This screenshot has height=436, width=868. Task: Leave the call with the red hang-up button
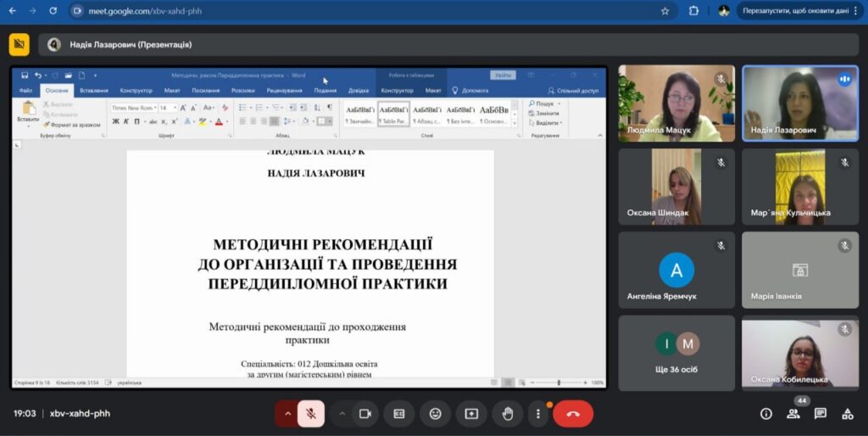573,413
